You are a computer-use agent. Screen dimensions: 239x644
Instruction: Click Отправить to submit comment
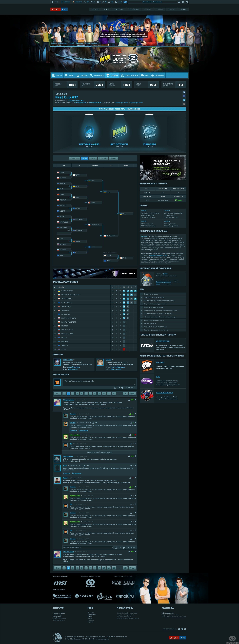click(130, 388)
